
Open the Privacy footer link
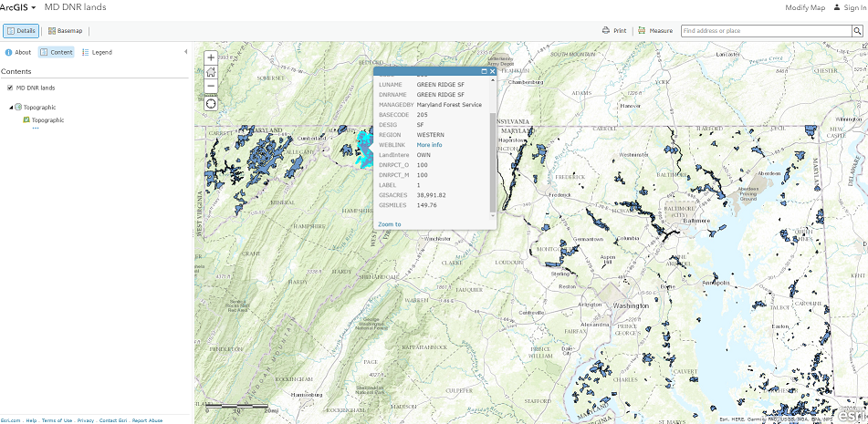pyautogui.click(x=86, y=420)
